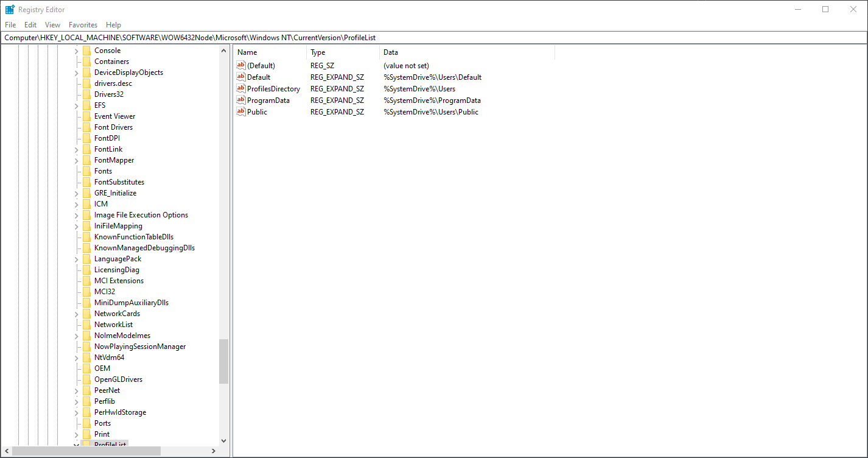
Task: Click the registry path address bar
Action: [x=433, y=38]
